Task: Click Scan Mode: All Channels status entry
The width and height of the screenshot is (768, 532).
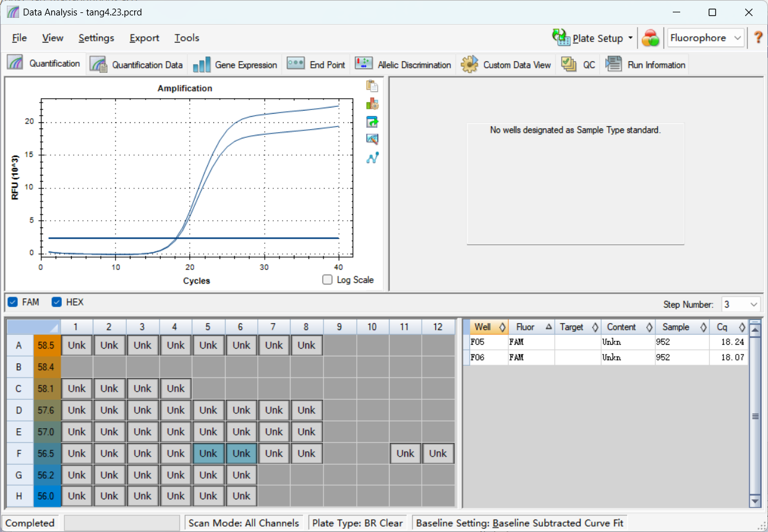Action: (244, 523)
